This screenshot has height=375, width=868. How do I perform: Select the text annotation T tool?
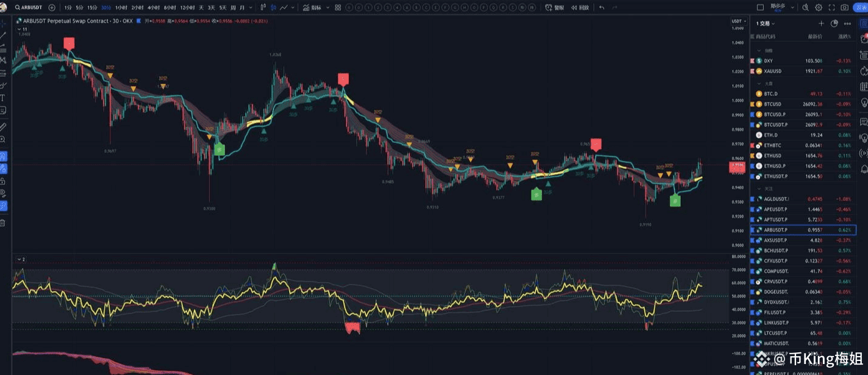tap(3, 98)
